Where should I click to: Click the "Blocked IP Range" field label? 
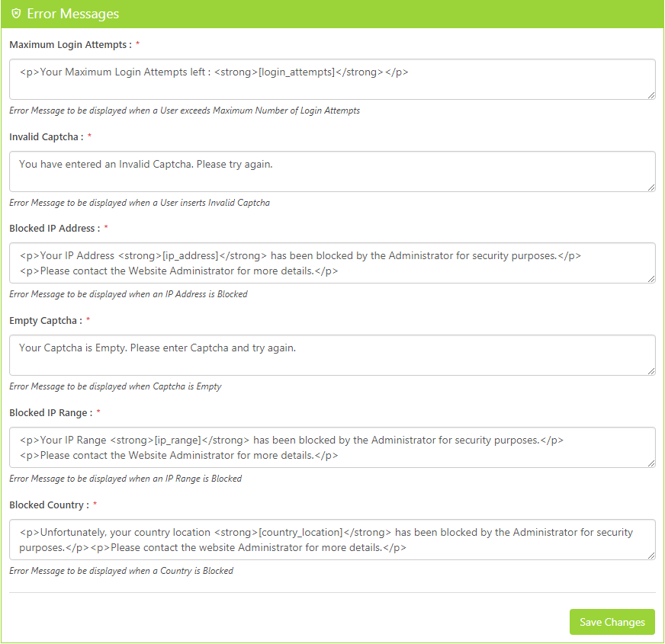pos(50,413)
